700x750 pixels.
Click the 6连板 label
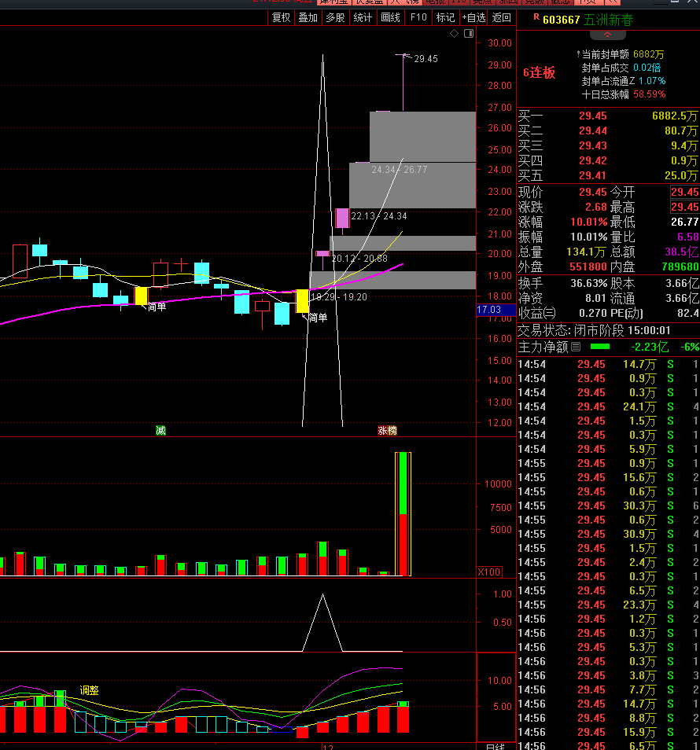(539, 72)
